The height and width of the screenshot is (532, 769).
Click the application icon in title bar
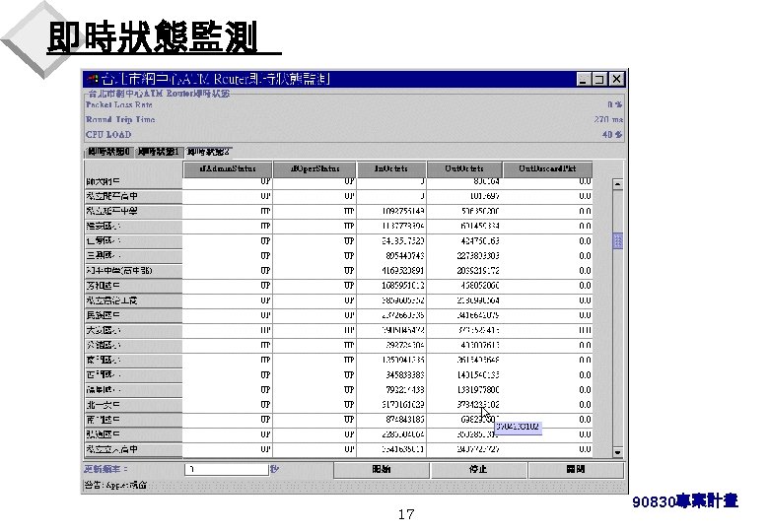(x=94, y=79)
